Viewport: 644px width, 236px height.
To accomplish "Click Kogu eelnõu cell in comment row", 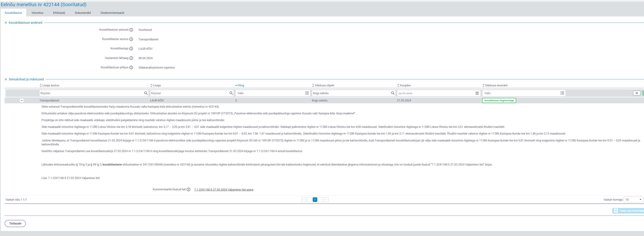I will 320,101.
